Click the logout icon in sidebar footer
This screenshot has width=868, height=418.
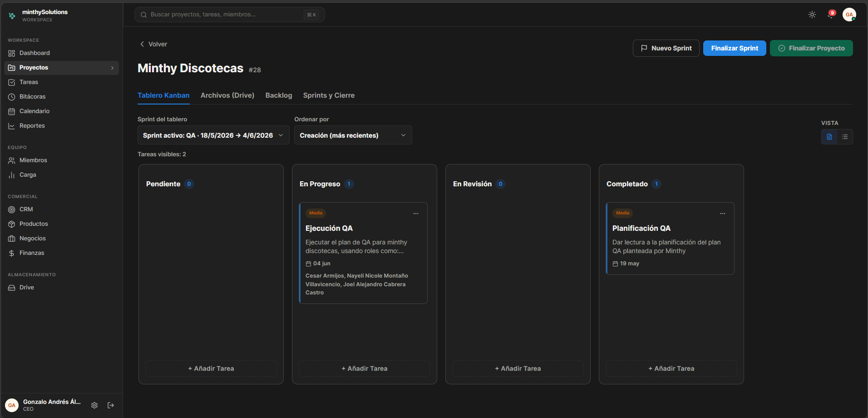pyautogui.click(x=111, y=405)
